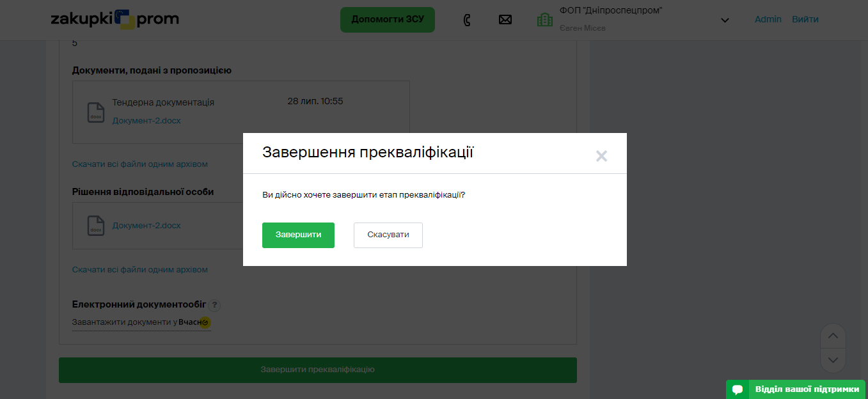This screenshot has height=399, width=868.
Task: Click the Допомогти ЗСУ button
Action: click(x=387, y=20)
